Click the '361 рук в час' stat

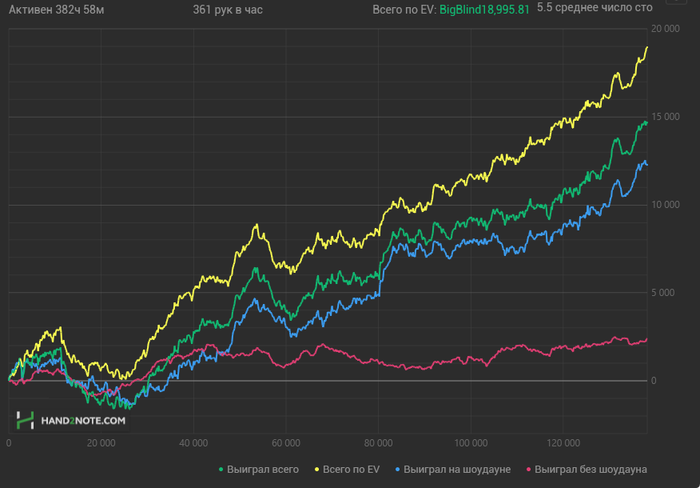pyautogui.click(x=228, y=10)
